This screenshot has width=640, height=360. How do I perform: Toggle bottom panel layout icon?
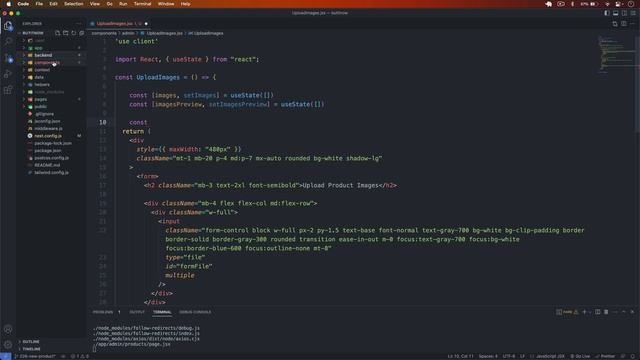616,13
